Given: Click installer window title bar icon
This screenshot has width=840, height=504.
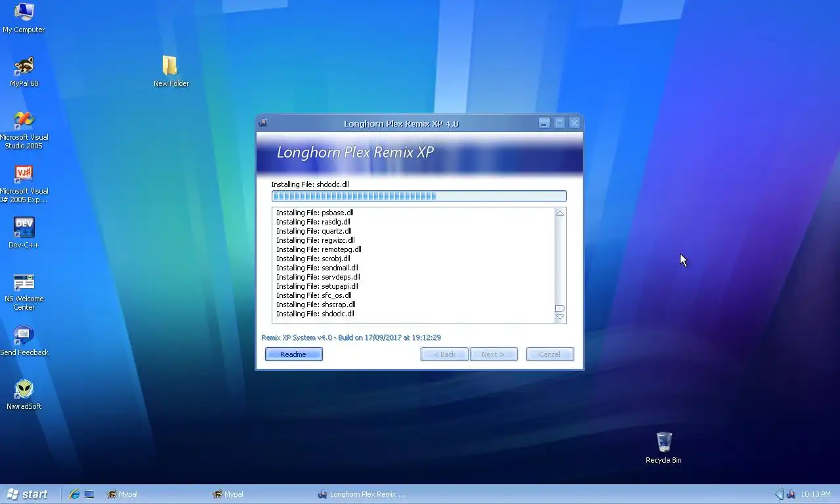Looking at the screenshot, I should 263,123.
